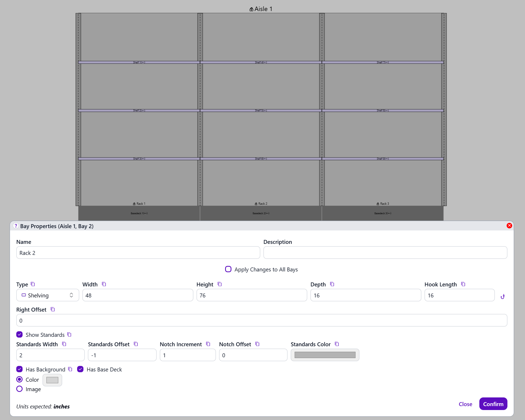525x420 pixels.
Task: Open the Standards Color swatch picker
Action: pyautogui.click(x=325, y=355)
